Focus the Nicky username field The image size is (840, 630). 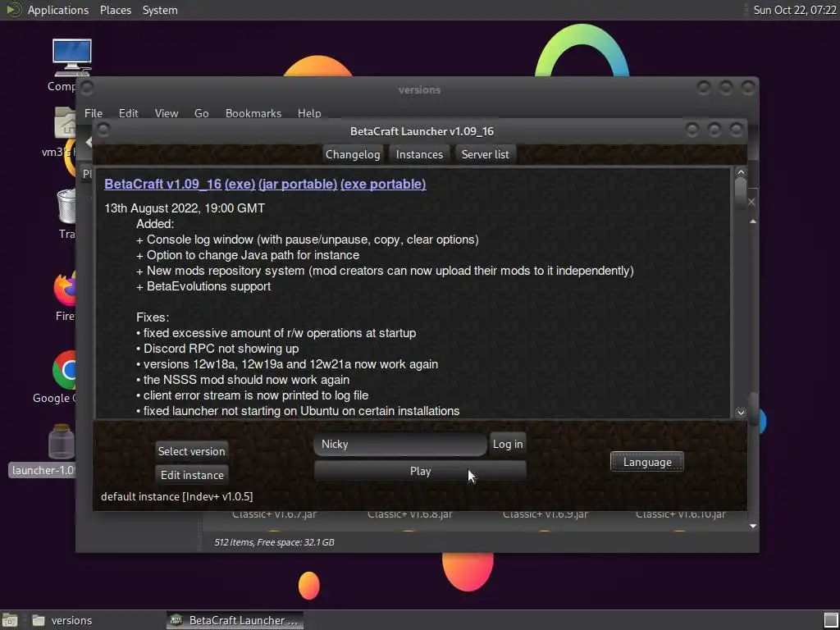pos(400,444)
